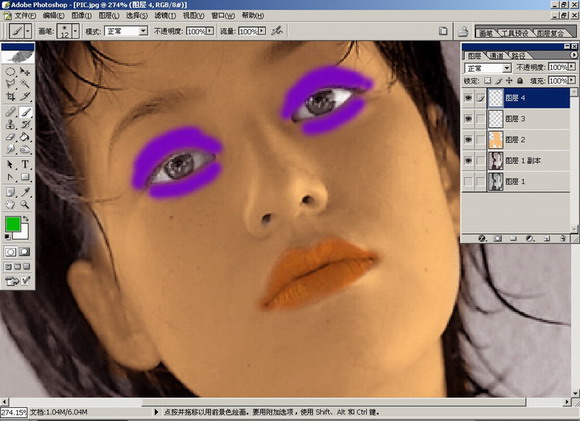This screenshot has width=580, height=421.
Task: Pick the Eyedropper tool
Action: click(x=25, y=192)
